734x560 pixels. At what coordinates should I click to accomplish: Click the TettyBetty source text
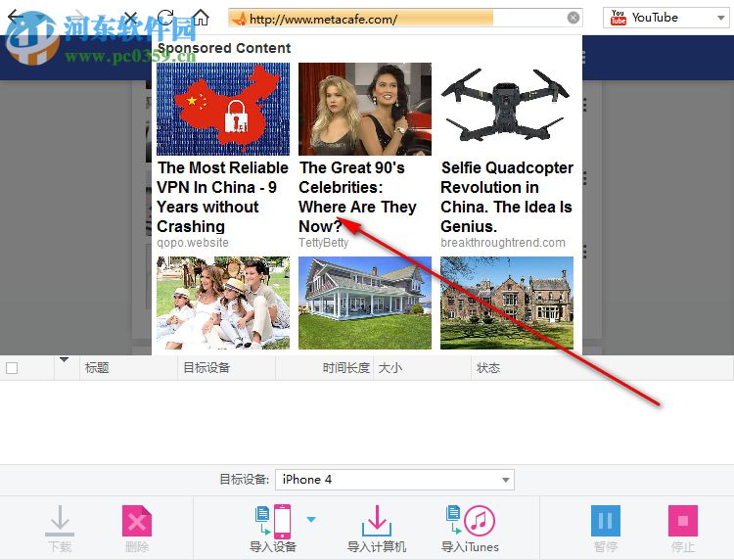click(324, 243)
